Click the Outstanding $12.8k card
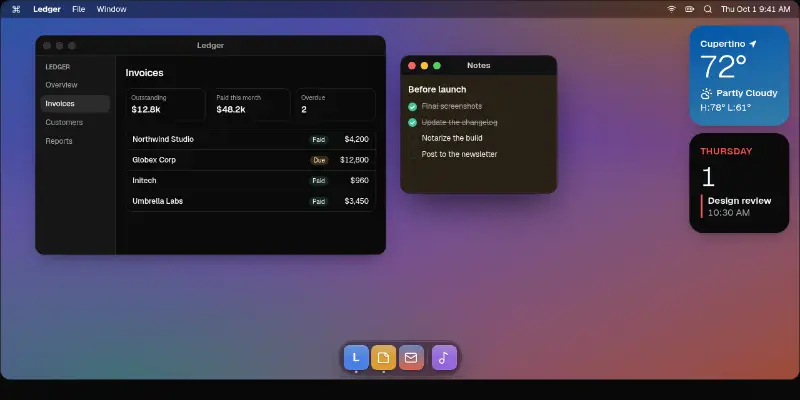Screen dimensions: 800x400 click(166, 105)
